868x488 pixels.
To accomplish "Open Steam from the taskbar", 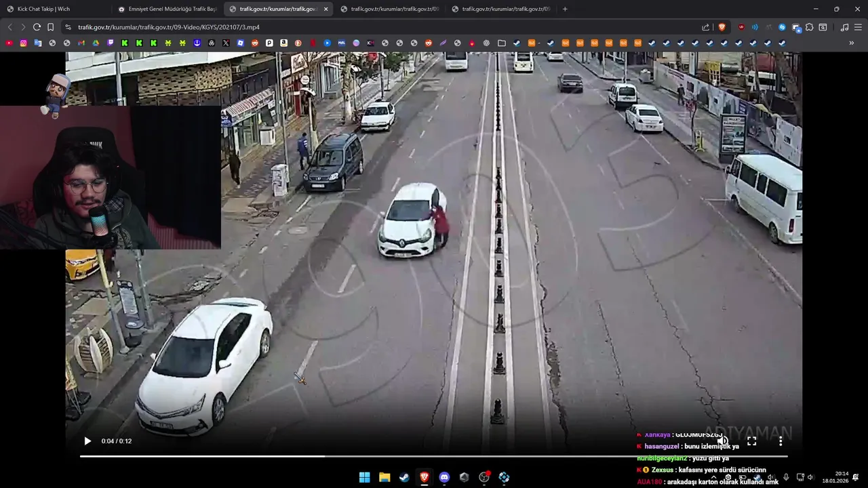I will (404, 477).
